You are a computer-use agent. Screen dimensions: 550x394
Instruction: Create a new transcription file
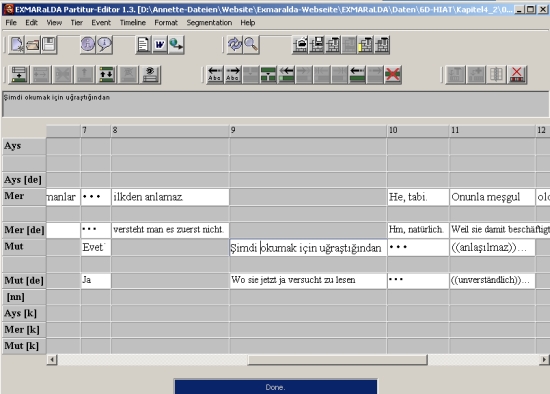point(16,45)
